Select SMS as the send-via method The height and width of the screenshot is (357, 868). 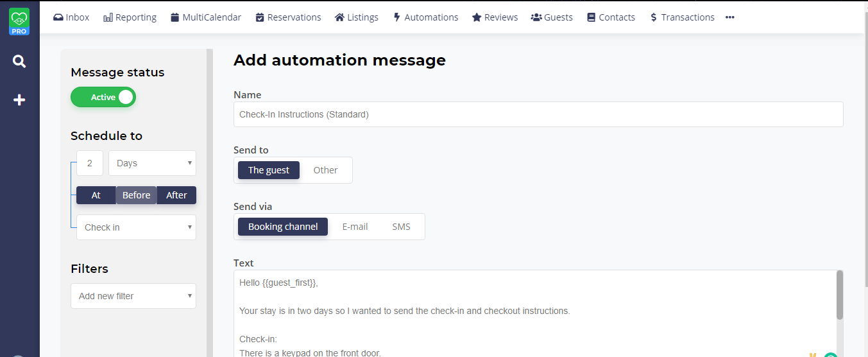click(x=401, y=227)
